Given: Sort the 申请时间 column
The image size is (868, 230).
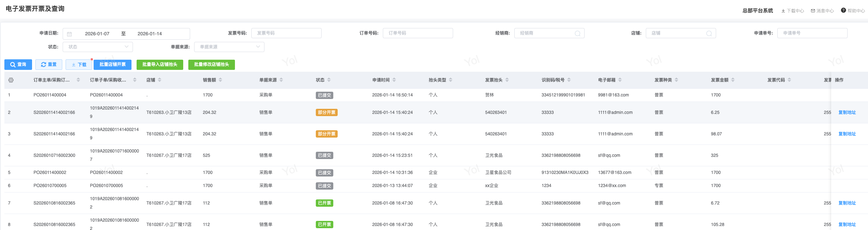Looking at the screenshot, I should pyautogui.click(x=394, y=80).
